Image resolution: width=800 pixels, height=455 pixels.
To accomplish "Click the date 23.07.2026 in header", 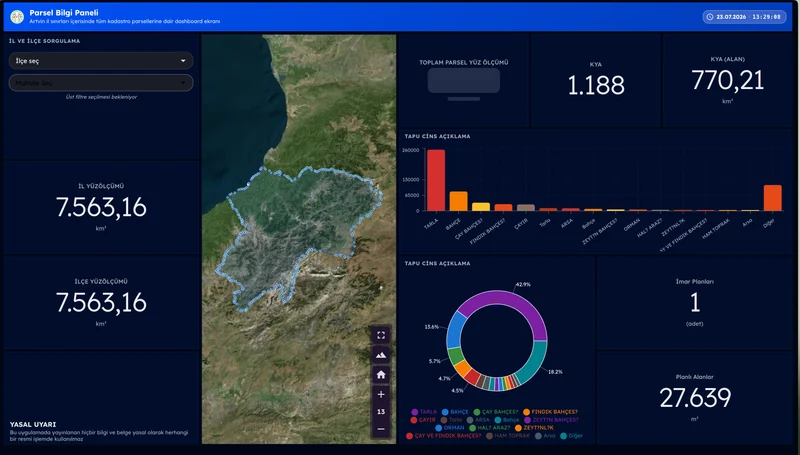I will point(731,17).
